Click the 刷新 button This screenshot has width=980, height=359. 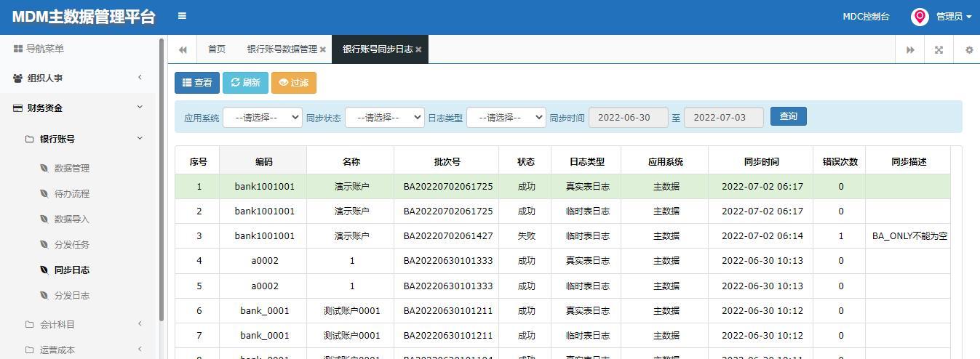point(245,83)
